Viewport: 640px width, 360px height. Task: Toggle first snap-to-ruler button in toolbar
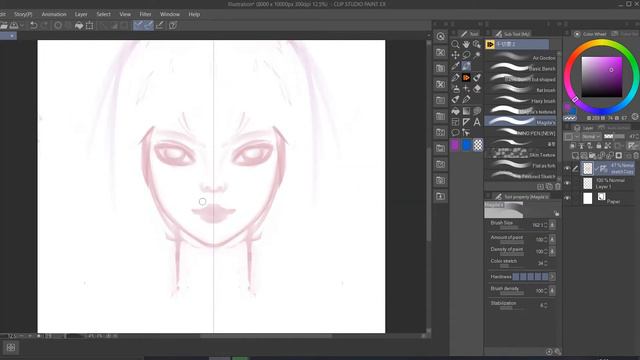[138, 25]
